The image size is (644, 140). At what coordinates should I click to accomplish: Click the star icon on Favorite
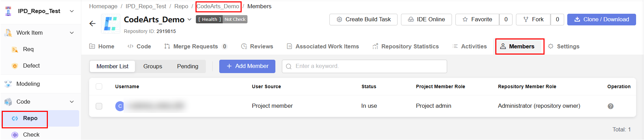click(465, 20)
